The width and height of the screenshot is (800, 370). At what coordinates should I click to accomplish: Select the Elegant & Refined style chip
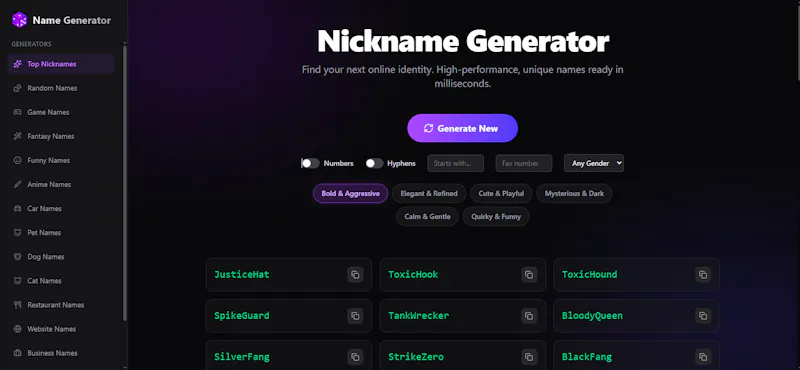[429, 193]
